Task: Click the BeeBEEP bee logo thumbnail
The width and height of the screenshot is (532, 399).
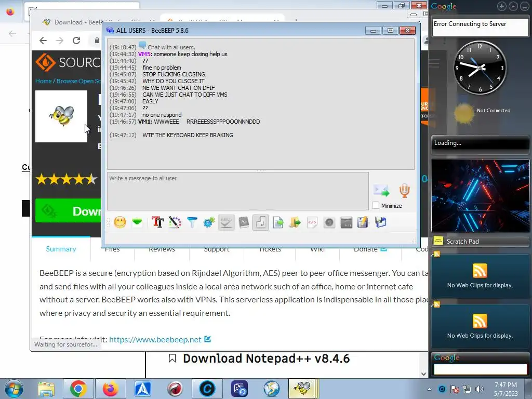Action: [x=61, y=116]
